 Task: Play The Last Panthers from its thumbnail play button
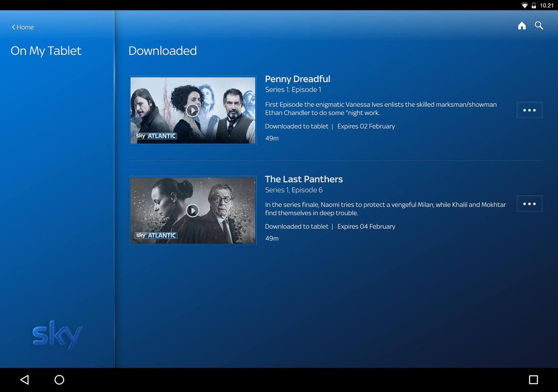point(193,211)
